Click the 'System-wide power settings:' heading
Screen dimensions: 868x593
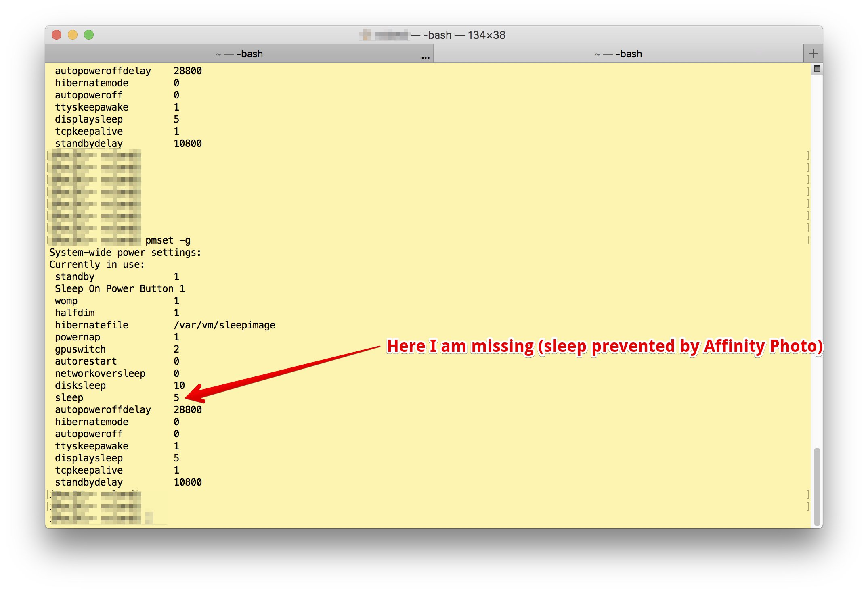[x=125, y=252]
